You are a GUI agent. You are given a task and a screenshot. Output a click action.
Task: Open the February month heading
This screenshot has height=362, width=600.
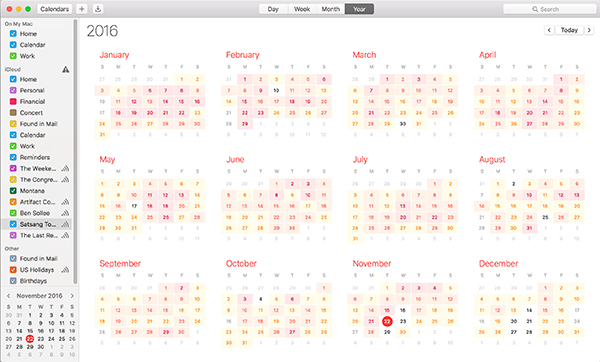[243, 55]
